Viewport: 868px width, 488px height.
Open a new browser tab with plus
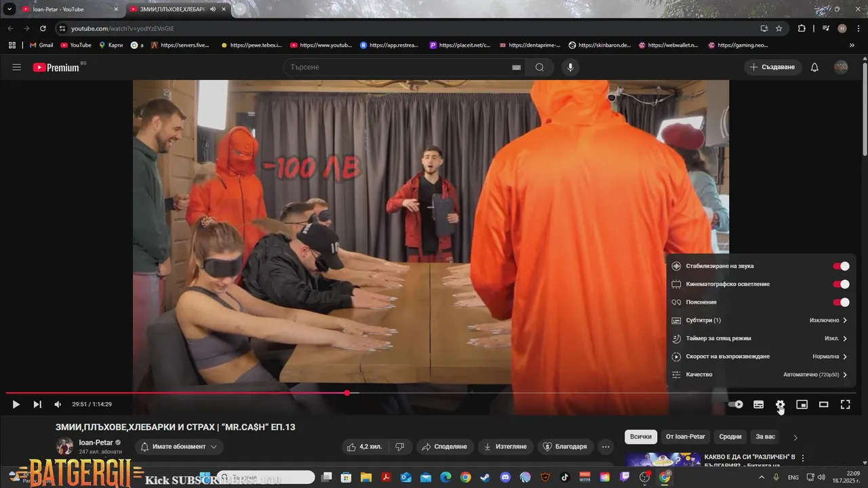pyautogui.click(x=239, y=9)
